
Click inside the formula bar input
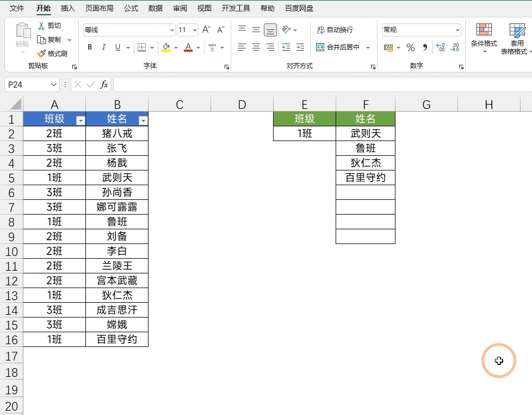tap(323, 84)
